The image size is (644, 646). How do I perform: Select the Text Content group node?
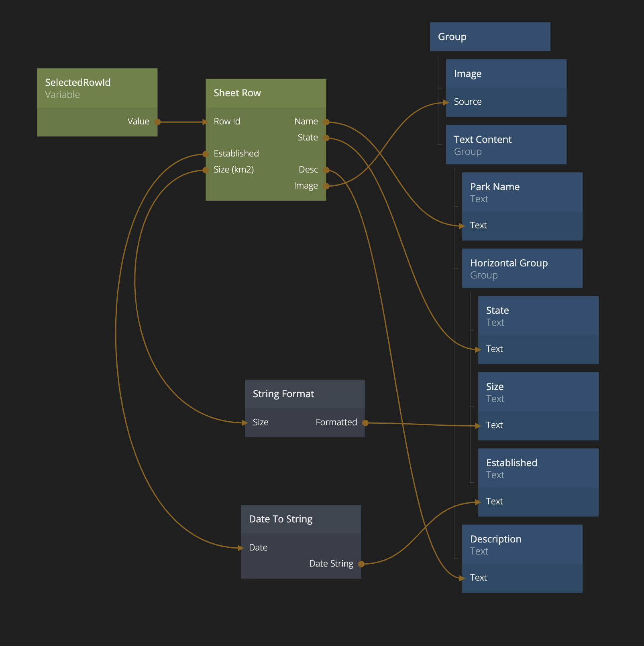506,145
